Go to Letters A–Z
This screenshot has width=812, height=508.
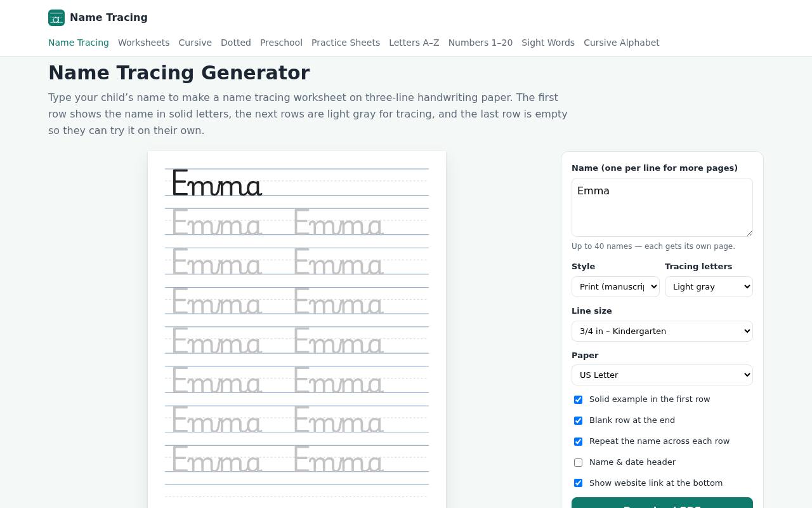[414, 43]
